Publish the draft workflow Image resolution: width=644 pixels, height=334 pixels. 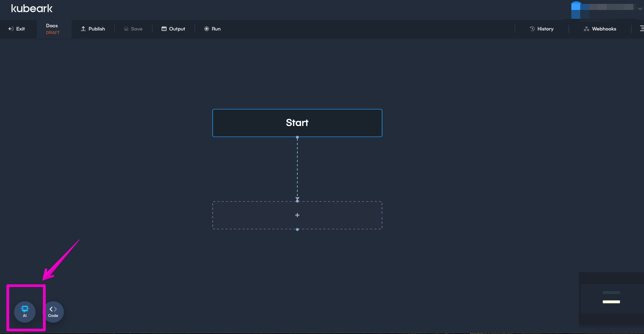click(93, 29)
